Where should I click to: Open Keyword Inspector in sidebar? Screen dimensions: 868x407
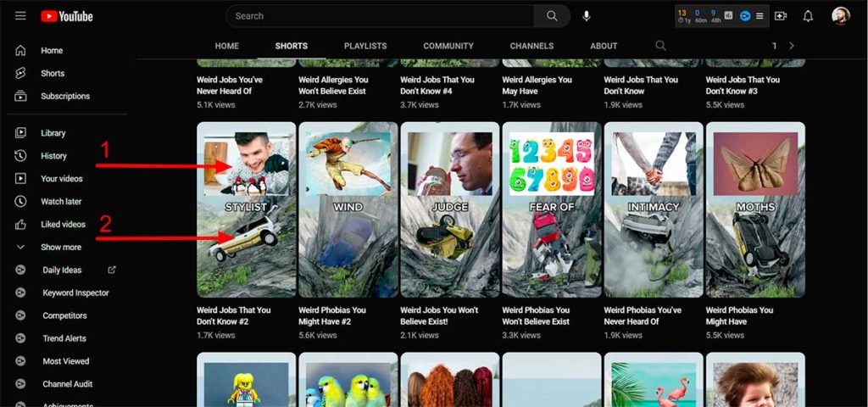(x=75, y=293)
